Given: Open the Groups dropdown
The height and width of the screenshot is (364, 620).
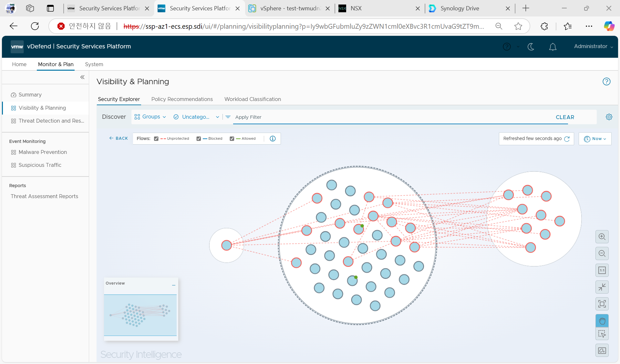Looking at the screenshot, I should point(150,117).
